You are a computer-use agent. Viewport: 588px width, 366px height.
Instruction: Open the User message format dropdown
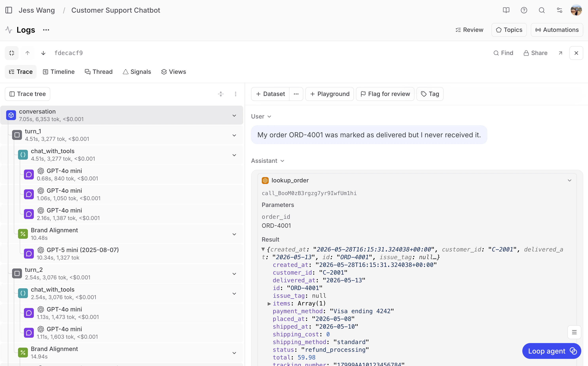tap(261, 117)
